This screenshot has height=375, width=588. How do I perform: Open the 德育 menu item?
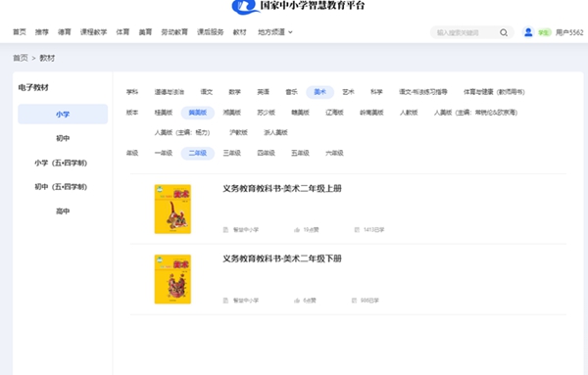pyautogui.click(x=65, y=32)
